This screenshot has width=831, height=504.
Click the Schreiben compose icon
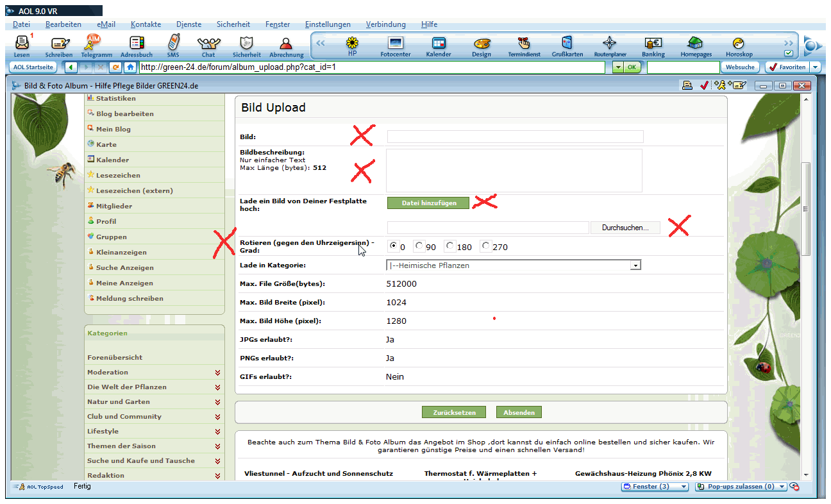pos(59,44)
